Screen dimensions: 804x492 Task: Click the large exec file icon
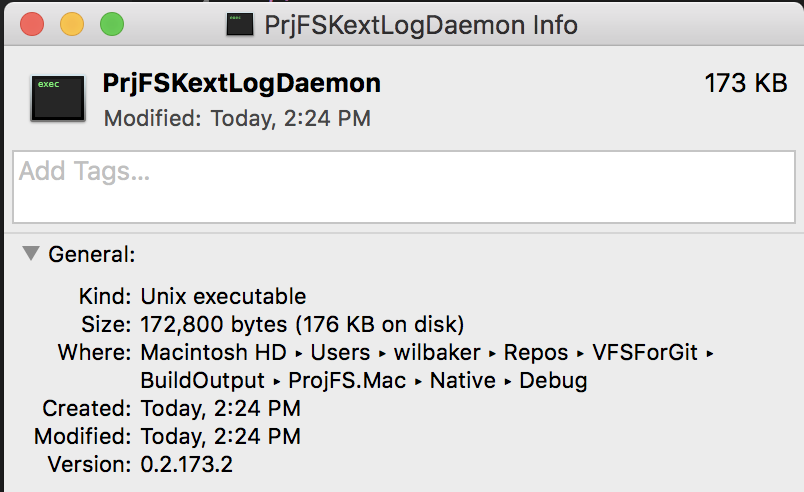tap(56, 99)
